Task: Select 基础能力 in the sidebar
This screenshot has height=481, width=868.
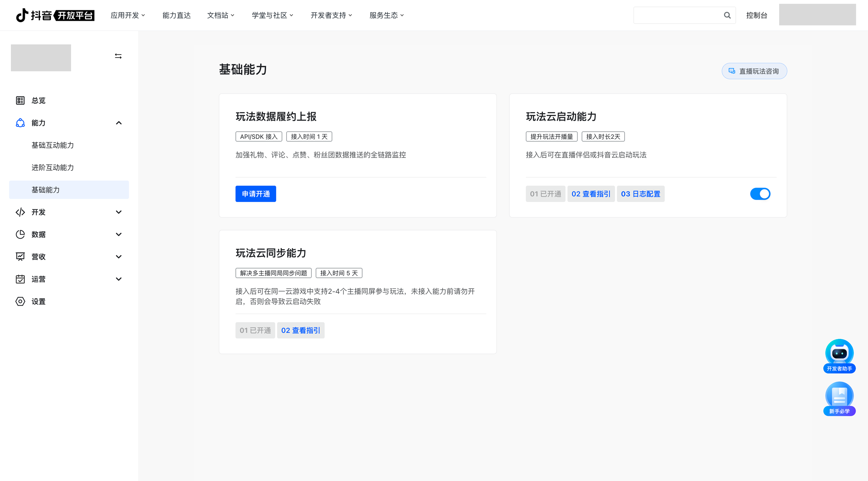Action: pyautogui.click(x=69, y=190)
